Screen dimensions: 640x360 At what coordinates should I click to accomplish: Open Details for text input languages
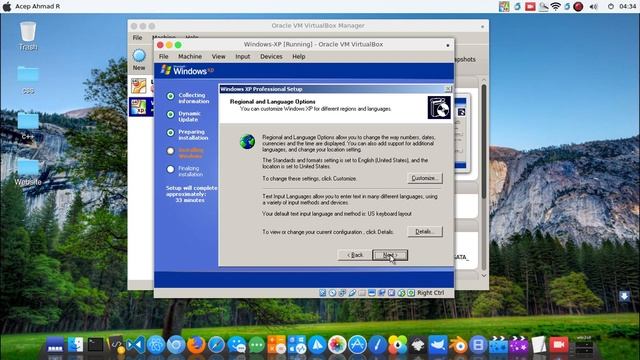point(424,231)
